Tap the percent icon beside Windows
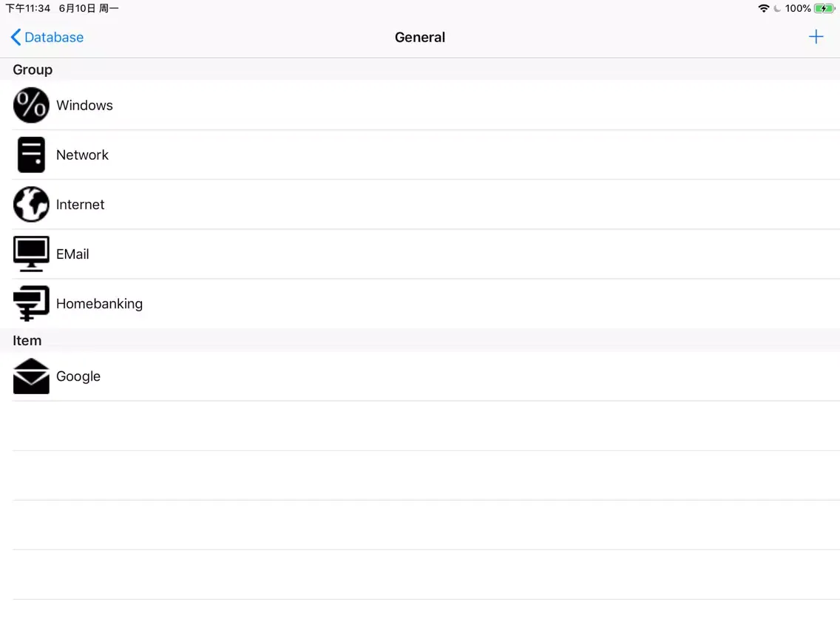 pos(31,105)
